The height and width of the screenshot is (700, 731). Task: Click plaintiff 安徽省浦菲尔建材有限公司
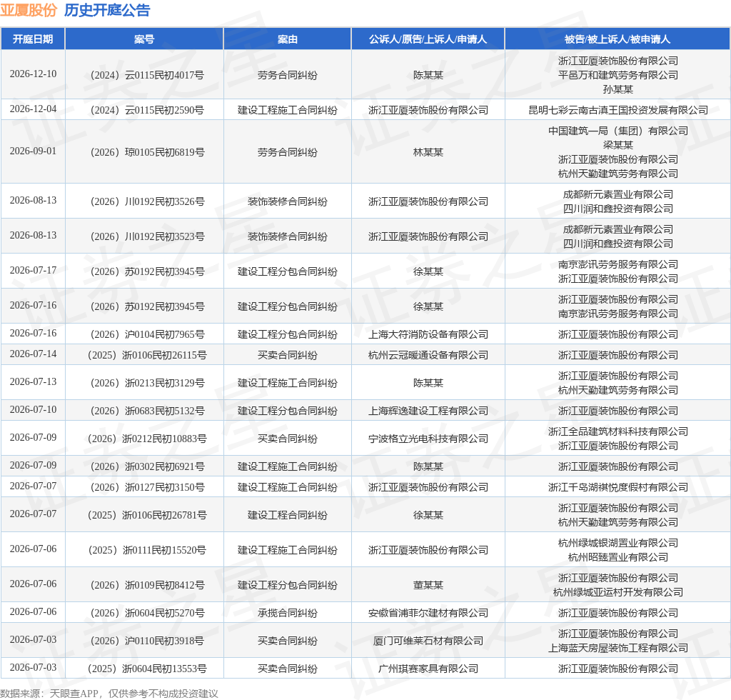(x=428, y=613)
